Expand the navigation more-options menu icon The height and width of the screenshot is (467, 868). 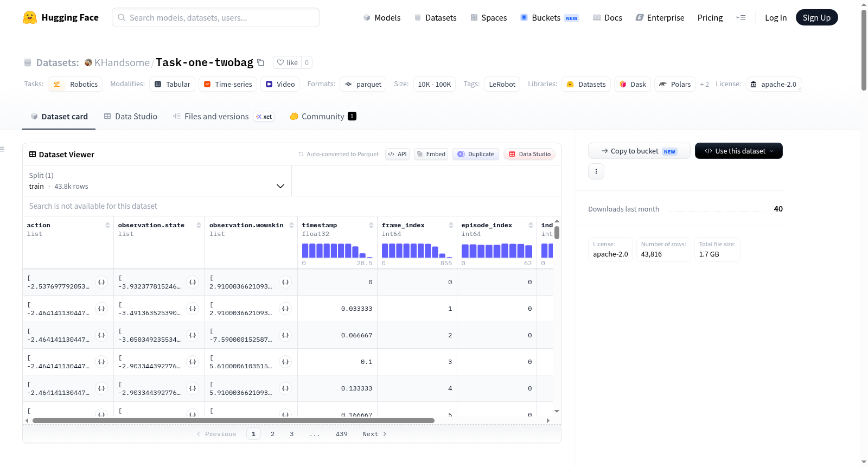[x=741, y=17]
